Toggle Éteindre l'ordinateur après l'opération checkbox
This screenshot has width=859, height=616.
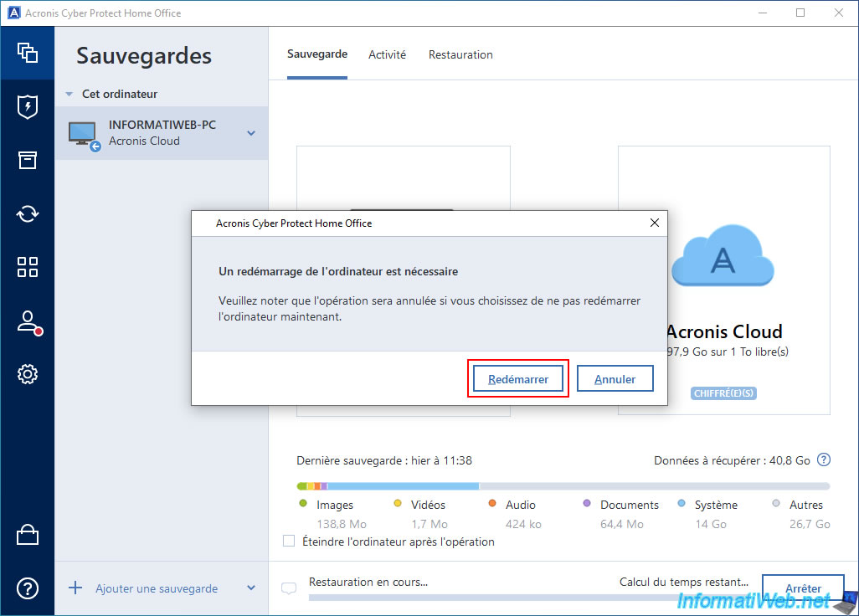pyautogui.click(x=289, y=541)
